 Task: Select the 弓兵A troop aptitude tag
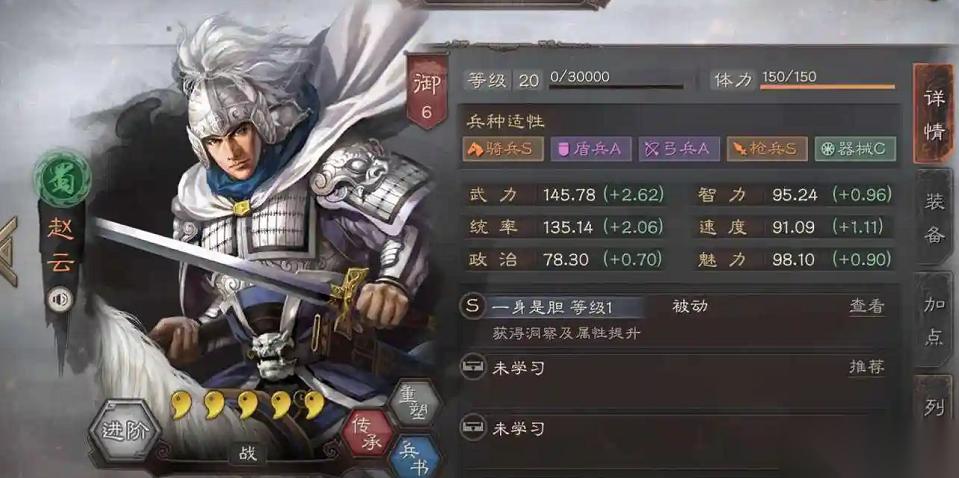pyautogui.click(x=679, y=149)
